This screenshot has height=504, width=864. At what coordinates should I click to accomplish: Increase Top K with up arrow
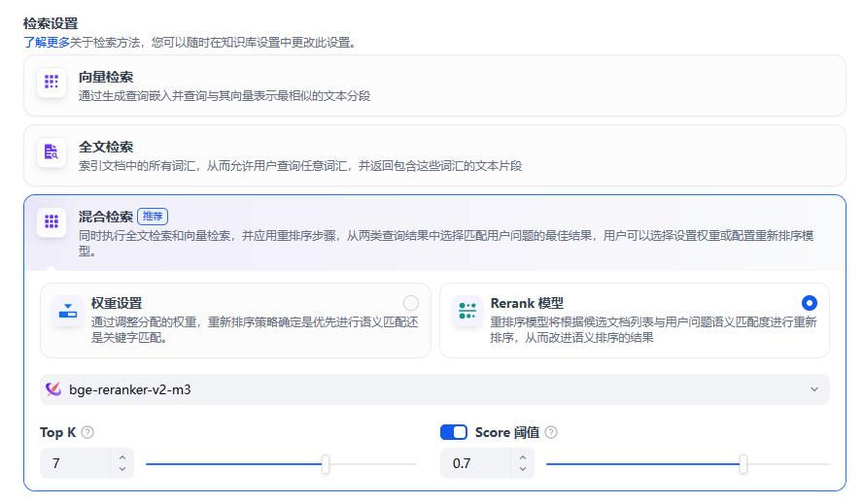tap(122, 457)
